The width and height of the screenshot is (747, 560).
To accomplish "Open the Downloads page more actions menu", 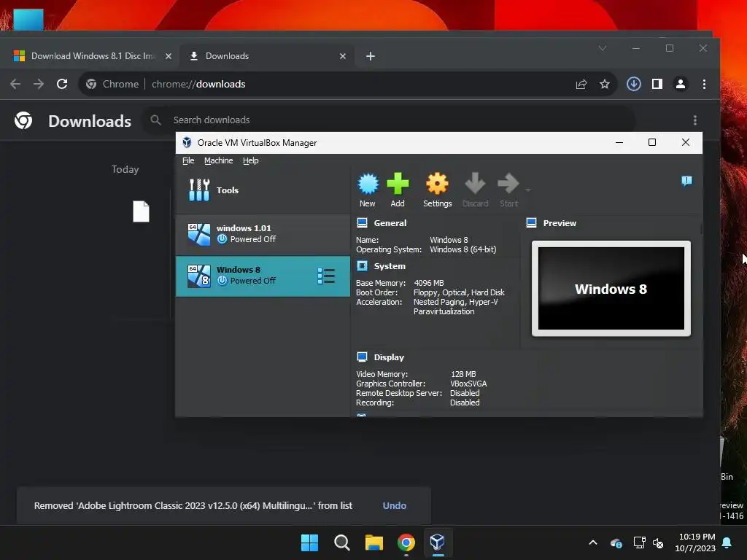I will click(x=695, y=120).
